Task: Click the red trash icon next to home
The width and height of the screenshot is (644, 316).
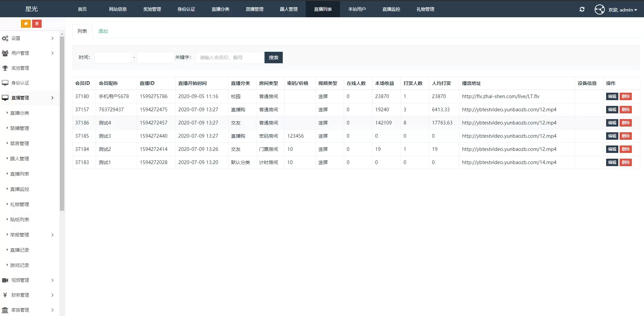Action: pos(37,24)
